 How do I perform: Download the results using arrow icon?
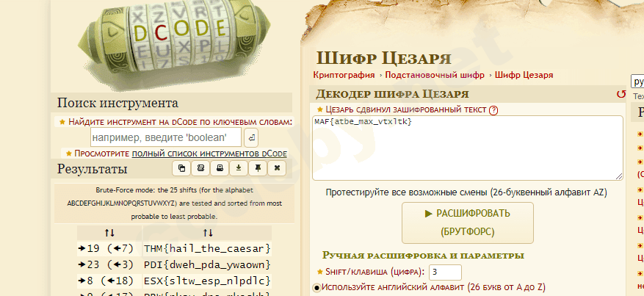[x=239, y=168]
